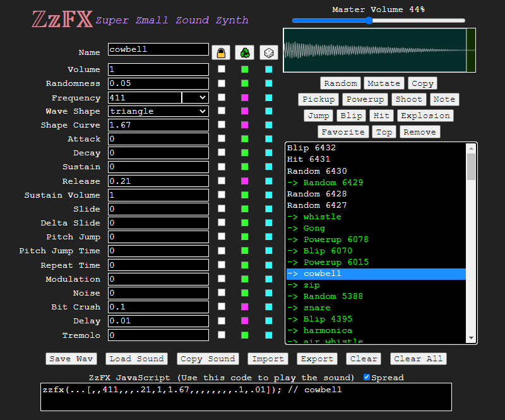Screen dimensions: 505x420
Task: Open the note dropdown next to Frequency
Action: point(195,98)
